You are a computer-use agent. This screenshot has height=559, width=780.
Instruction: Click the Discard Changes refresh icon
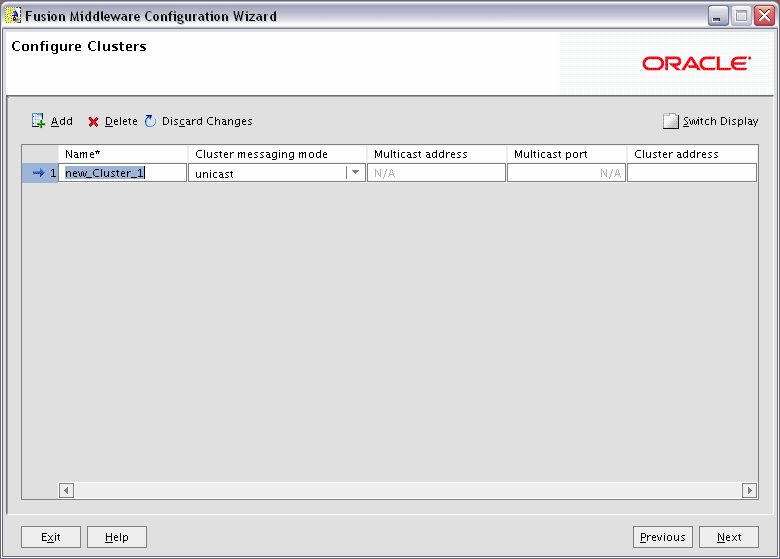(150, 121)
